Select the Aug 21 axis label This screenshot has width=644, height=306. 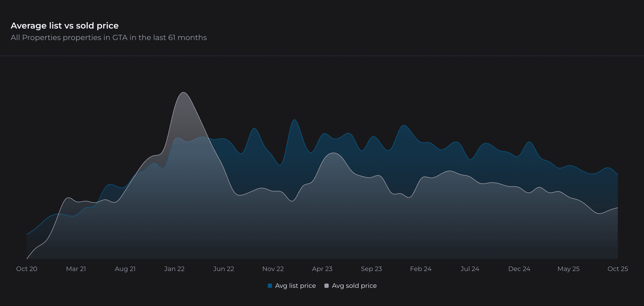(x=125, y=269)
